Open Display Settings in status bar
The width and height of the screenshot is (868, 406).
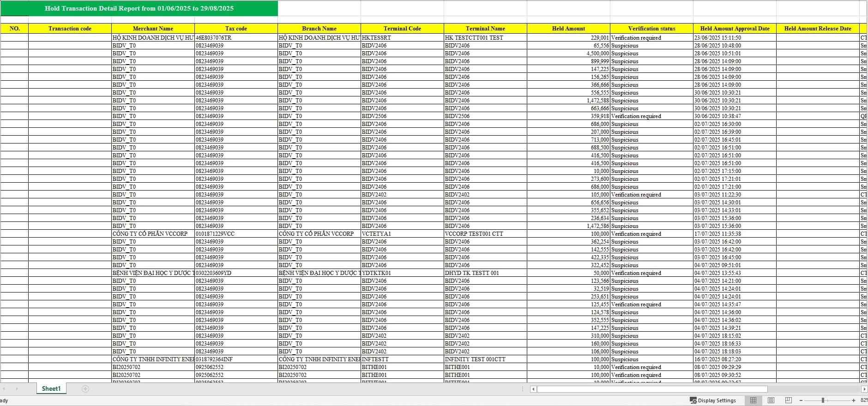tap(713, 400)
